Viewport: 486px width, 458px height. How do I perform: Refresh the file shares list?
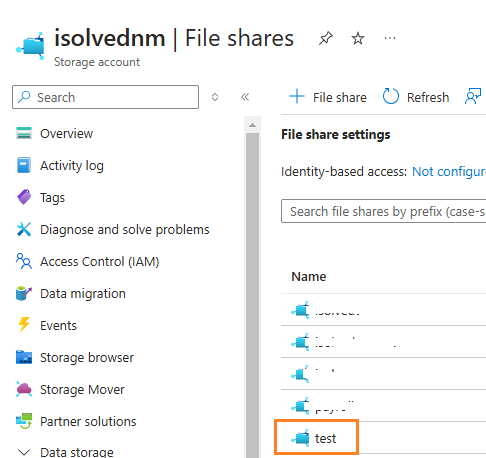click(x=416, y=97)
